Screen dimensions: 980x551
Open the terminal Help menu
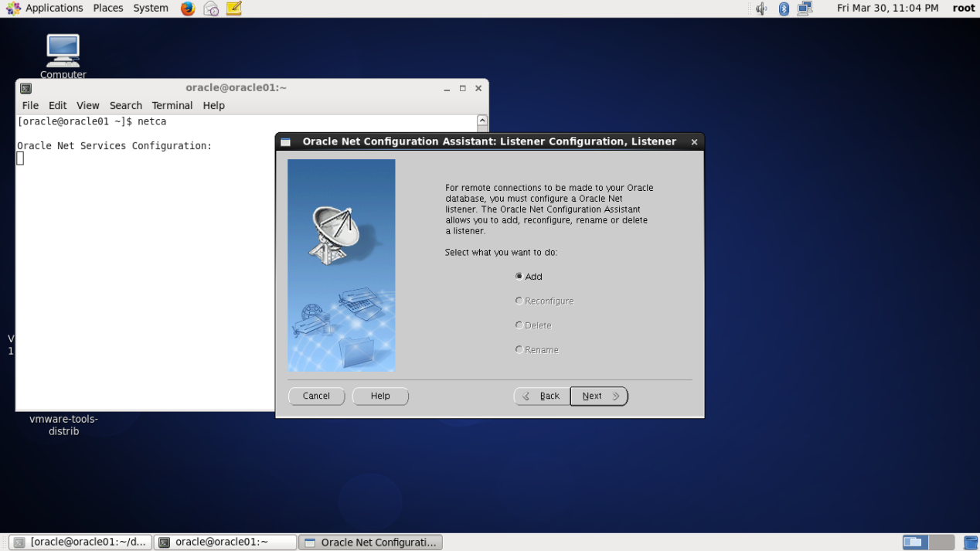[214, 105]
